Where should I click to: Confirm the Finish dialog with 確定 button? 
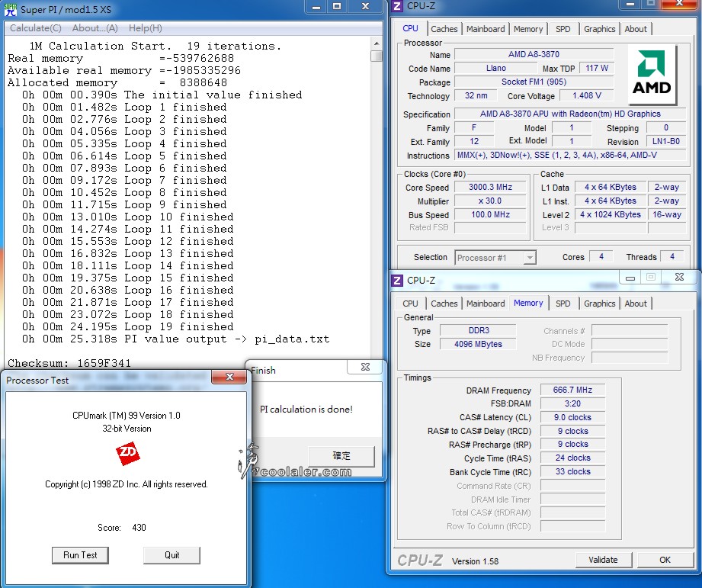[341, 456]
